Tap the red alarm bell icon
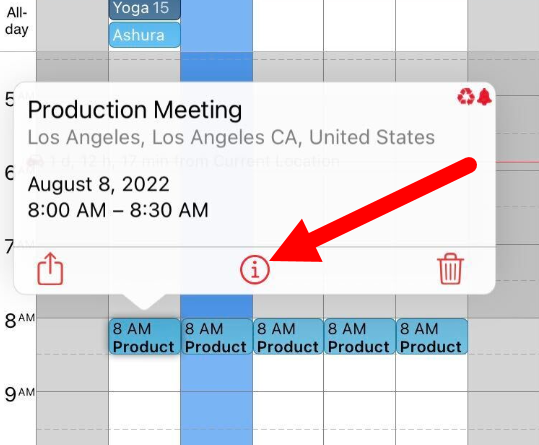The height and width of the screenshot is (445, 539). pos(484,97)
